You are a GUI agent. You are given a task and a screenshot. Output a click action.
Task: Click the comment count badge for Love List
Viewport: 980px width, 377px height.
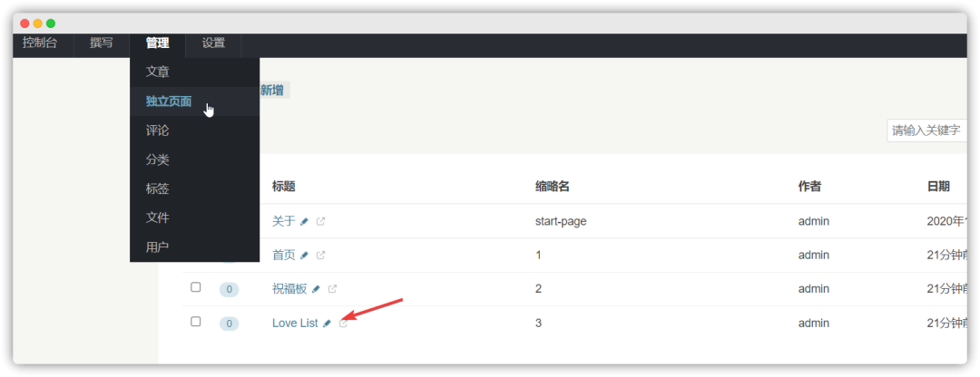pyautogui.click(x=229, y=324)
